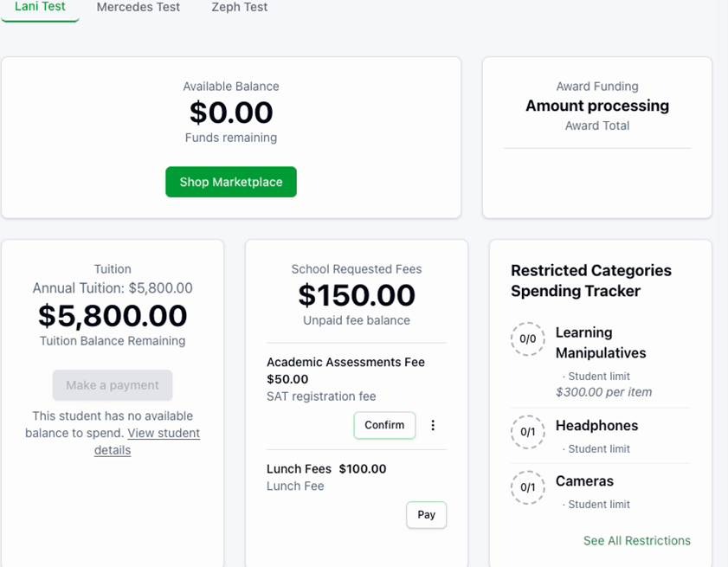Click the Shop Marketplace button
This screenshot has width=728, height=567.
click(x=231, y=182)
